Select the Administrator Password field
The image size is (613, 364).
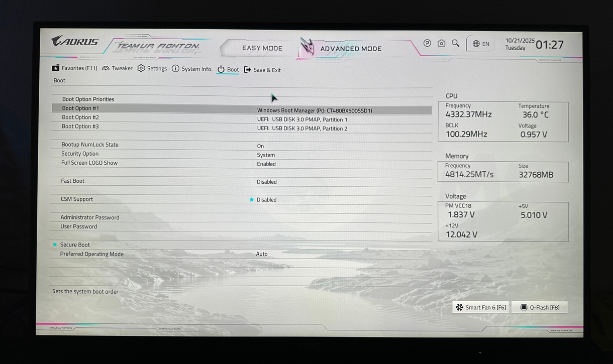pos(90,217)
